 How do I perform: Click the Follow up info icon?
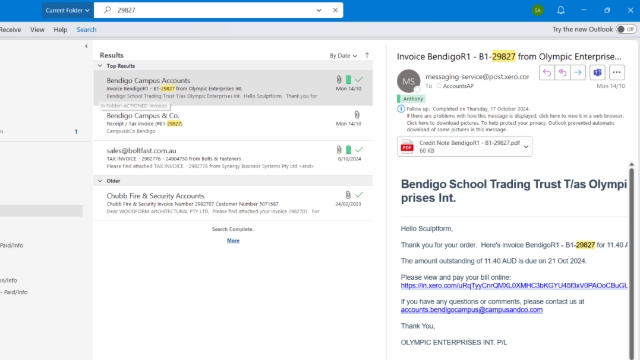coord(401,109)
